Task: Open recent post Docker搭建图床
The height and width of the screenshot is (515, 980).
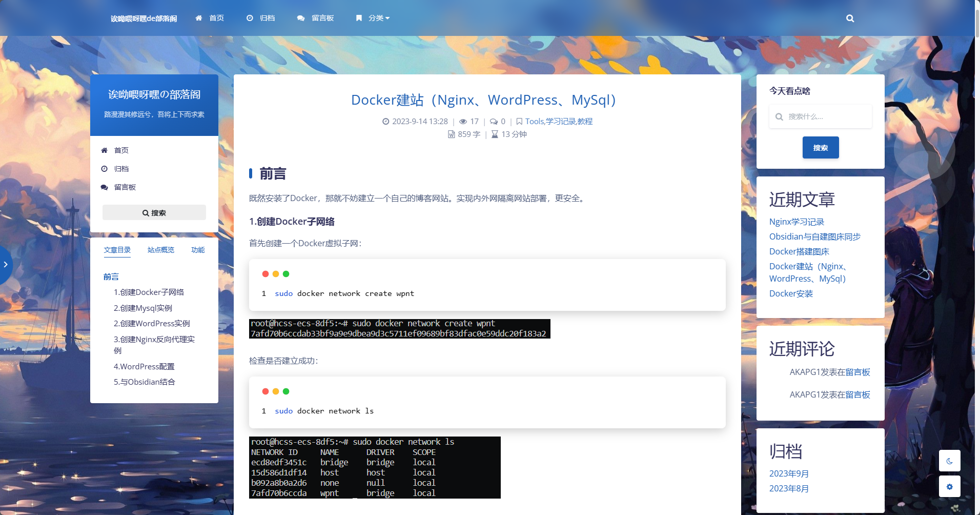Action: 799,252
